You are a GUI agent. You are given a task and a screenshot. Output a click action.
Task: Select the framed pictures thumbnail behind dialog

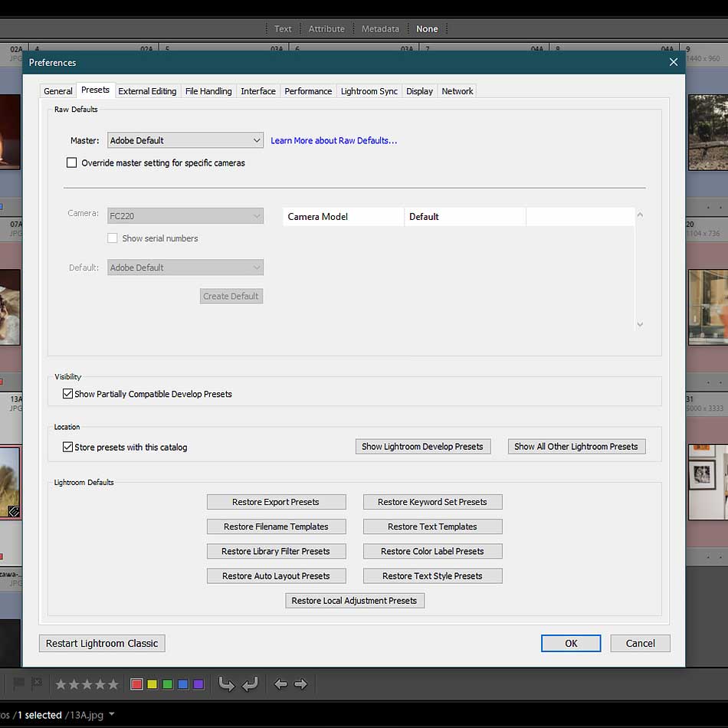(708, 482)
